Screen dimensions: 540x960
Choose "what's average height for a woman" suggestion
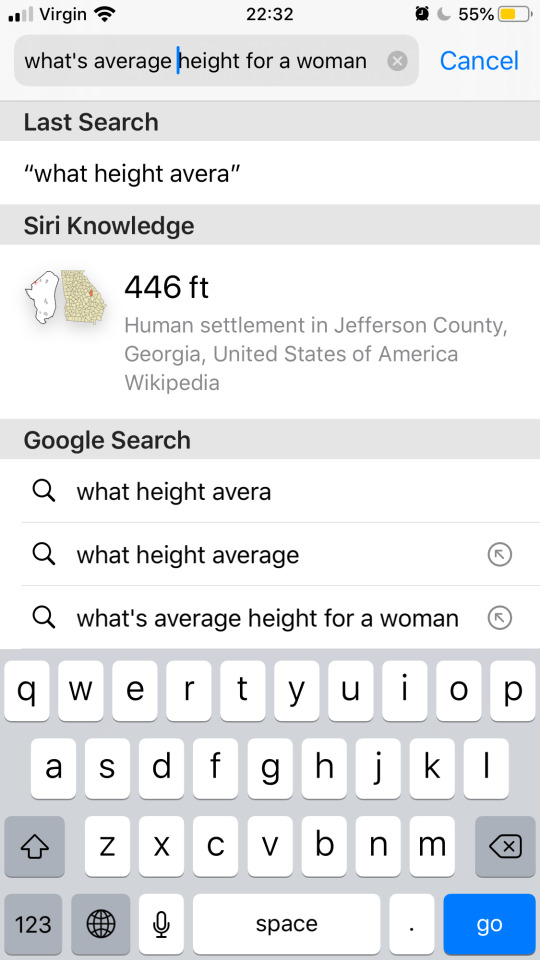click(270, 618)
